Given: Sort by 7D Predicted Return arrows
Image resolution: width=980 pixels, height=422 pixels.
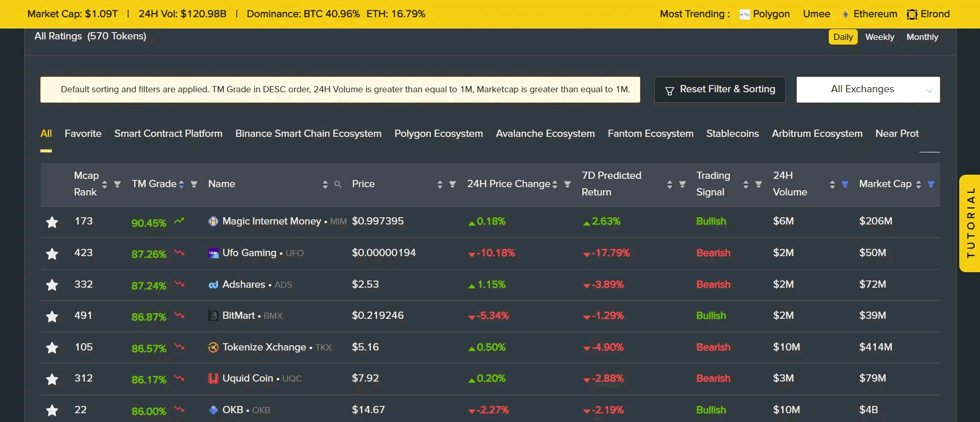Looking at the screenshot, I should [670, 185].
